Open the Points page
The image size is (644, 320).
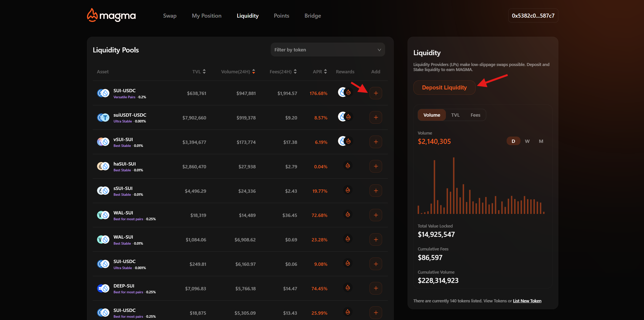point(281,16)
